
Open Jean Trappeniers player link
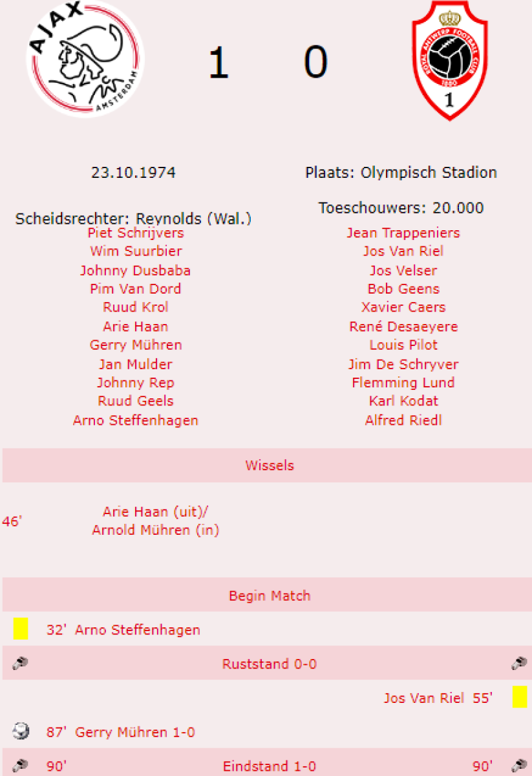coord(403,233)
